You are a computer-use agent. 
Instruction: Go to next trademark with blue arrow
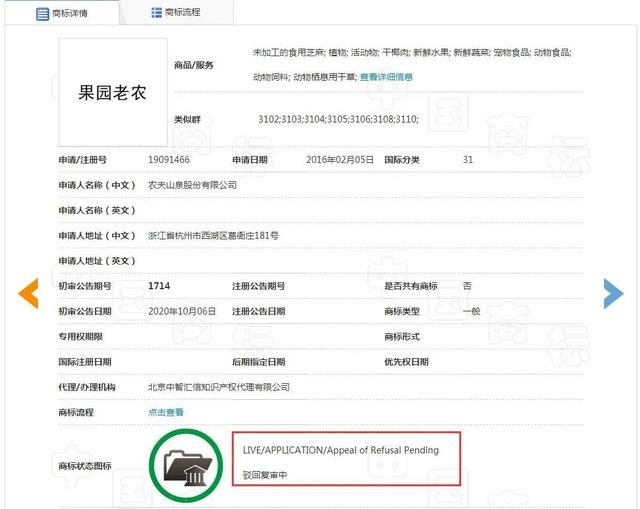(613, 293)
